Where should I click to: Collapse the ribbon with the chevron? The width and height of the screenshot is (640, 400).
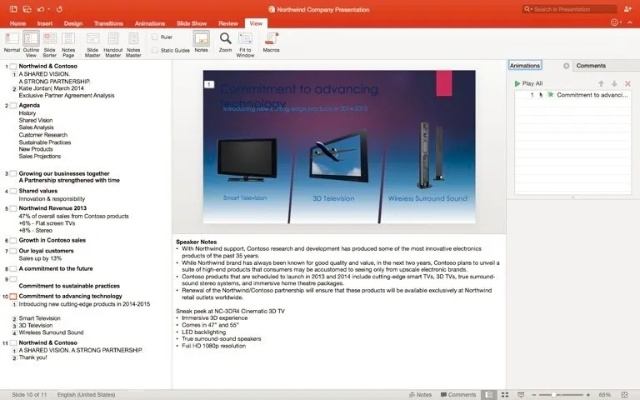(x=631, y=21)
